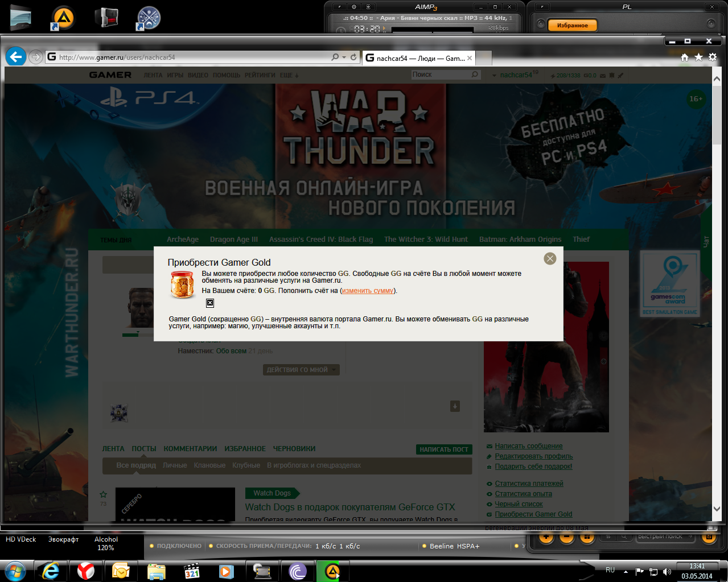Switch to the КОММЕНТАРИИ tab
The height and width of the screenshot is (582, 728).
[x=190, y=449]
